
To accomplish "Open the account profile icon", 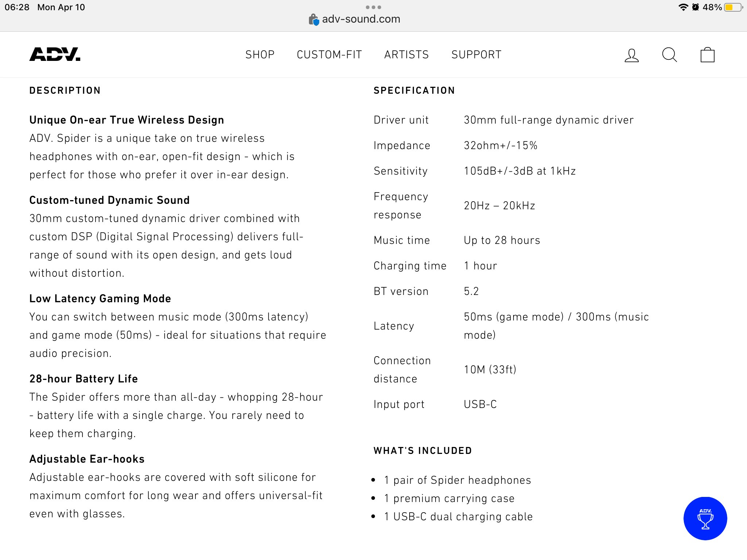I will [631, 55].
